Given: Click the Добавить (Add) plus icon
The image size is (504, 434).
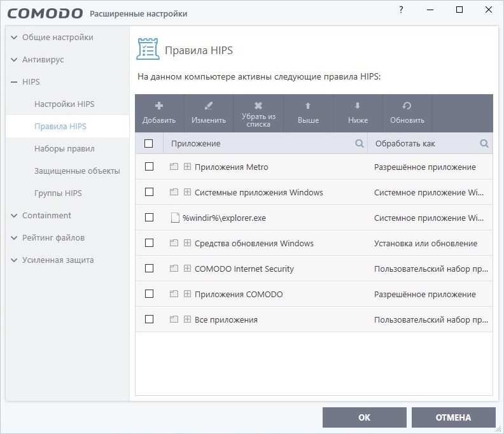Looking at the screenshot, I should coord(159,106).
